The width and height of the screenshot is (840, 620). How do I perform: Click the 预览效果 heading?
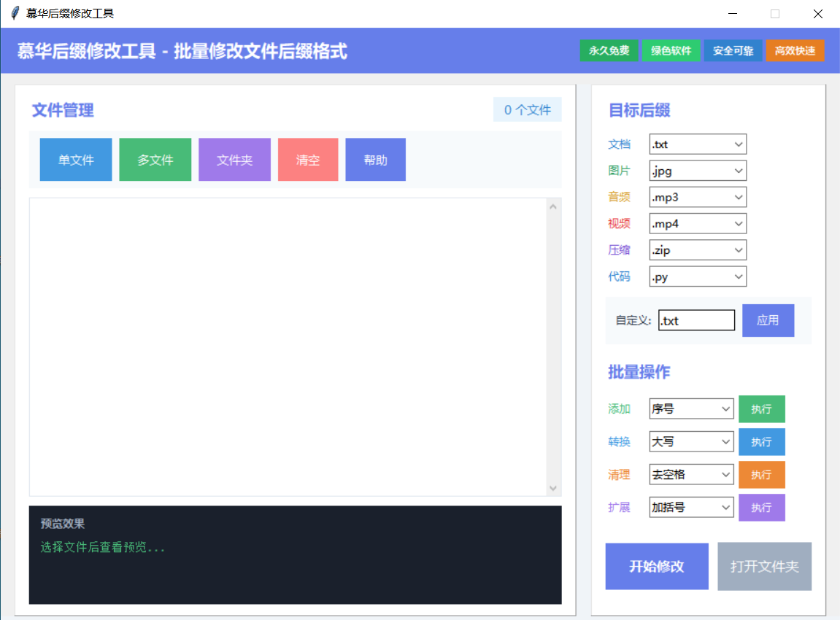click(x=63, y=524)
